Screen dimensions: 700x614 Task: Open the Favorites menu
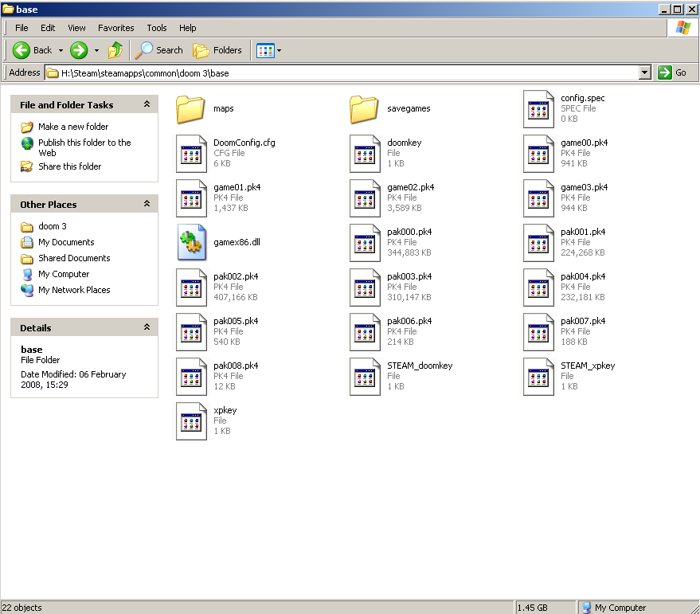pyautogui.click(x=115, y=28)
